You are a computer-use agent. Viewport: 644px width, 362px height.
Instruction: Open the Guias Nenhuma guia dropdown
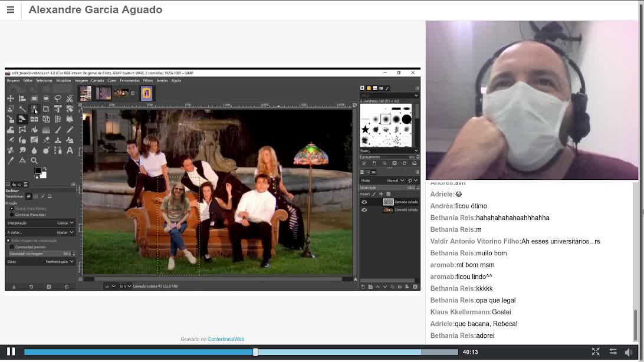click(x=40, y=261)
